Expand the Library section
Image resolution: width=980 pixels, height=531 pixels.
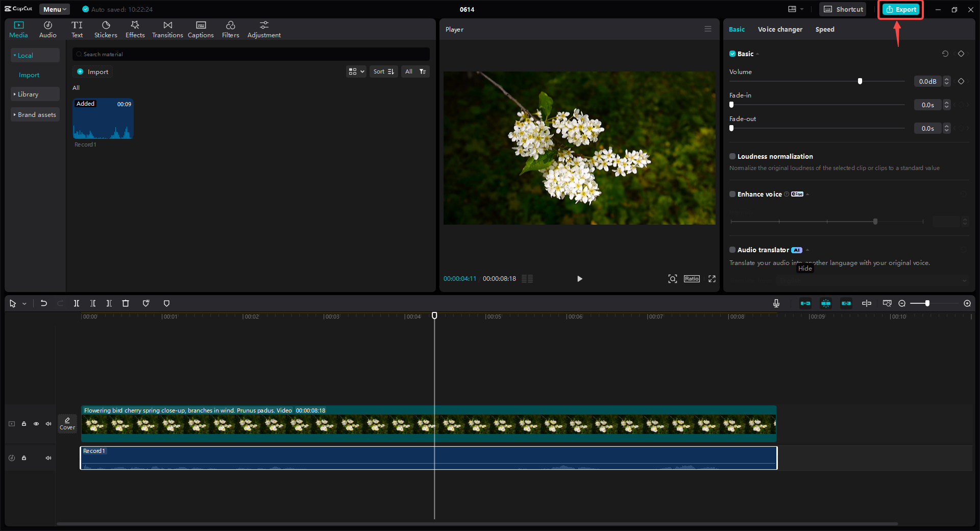[x=28, y=94]
